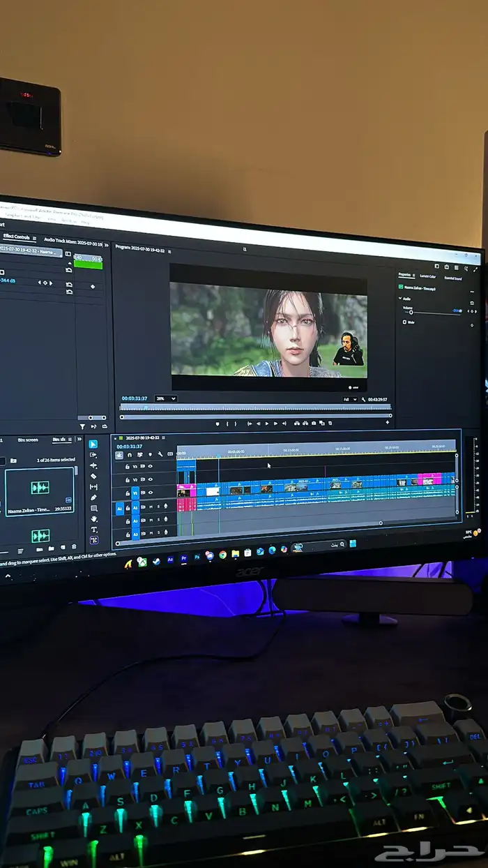
Task: Select the Razor tool in the tools panel
Action: point(93,477)
